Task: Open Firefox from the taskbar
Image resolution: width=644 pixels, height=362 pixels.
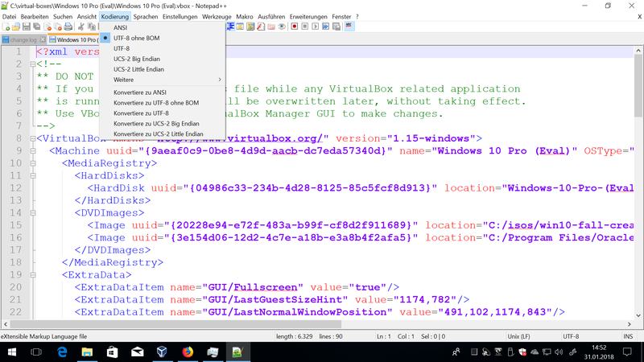Action: coord(188,352)
